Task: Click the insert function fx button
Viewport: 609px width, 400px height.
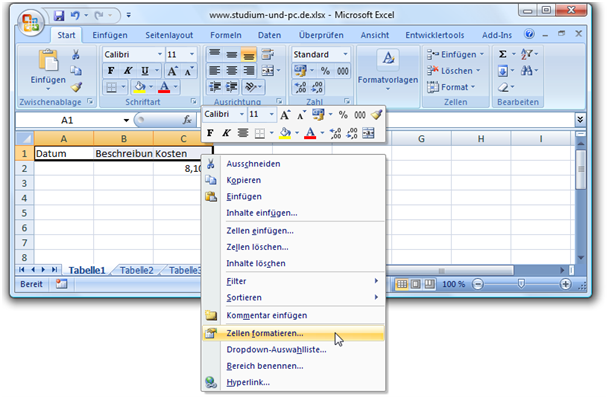Action: click(x=187, y=120)
